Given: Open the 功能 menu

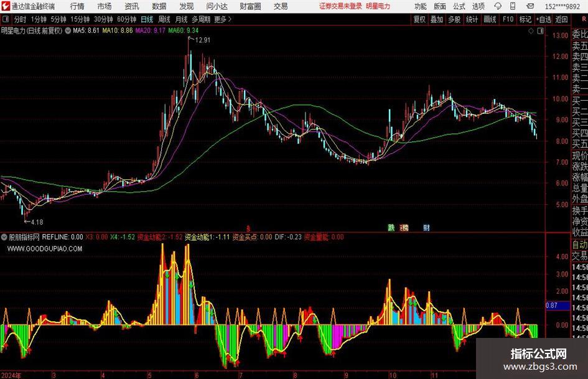Looking at the screenshot, I should click(421, 6).
